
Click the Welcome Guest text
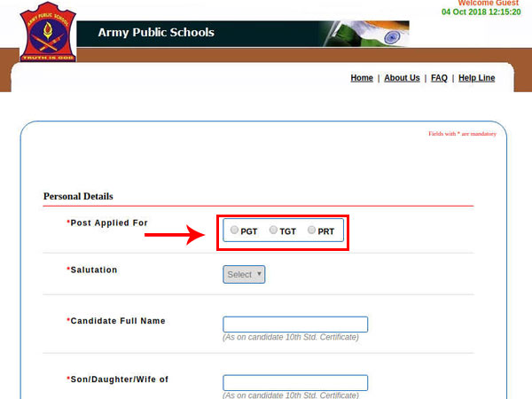[x=489, y=3]
